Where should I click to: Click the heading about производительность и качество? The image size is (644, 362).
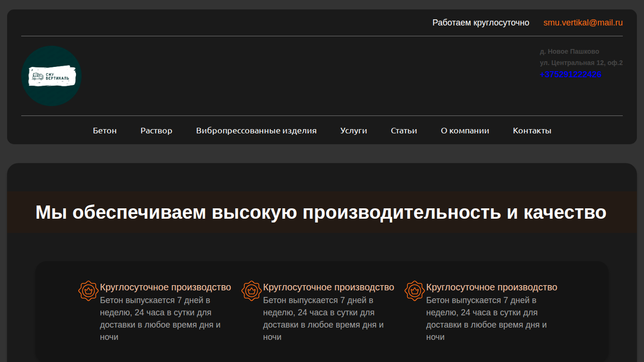(321, 212)
